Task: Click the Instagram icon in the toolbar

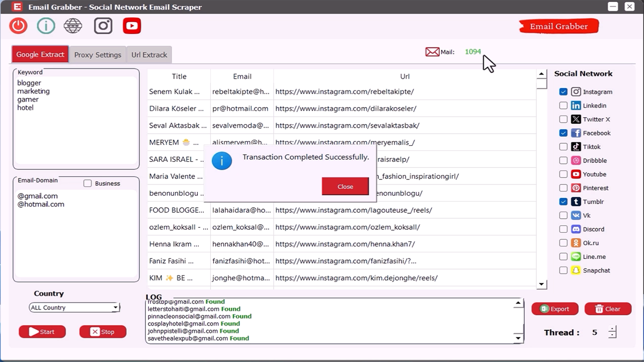Action: tap(103, 25)
